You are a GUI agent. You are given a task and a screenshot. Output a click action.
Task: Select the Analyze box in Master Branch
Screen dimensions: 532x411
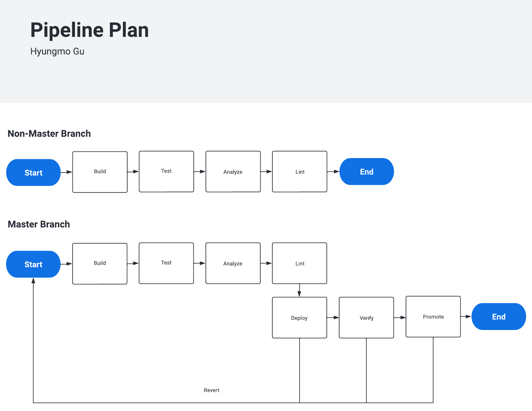point(233,263)
